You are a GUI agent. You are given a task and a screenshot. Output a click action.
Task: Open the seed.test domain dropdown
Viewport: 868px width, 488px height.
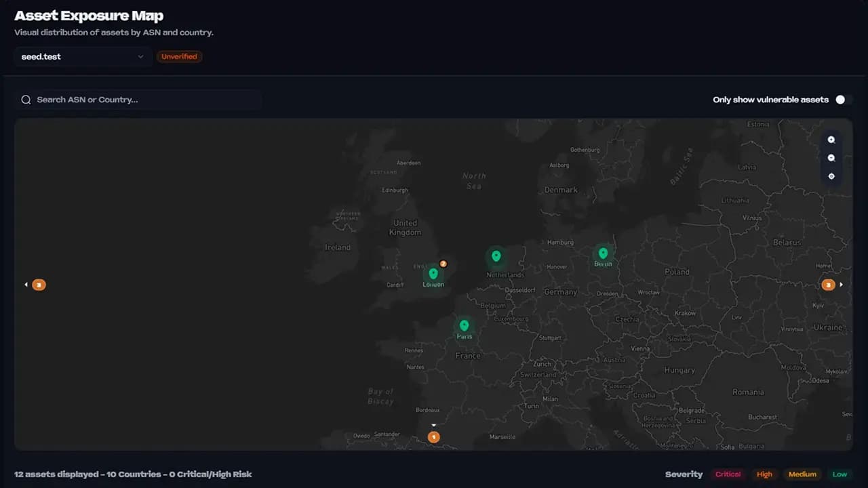click(81, 56)
